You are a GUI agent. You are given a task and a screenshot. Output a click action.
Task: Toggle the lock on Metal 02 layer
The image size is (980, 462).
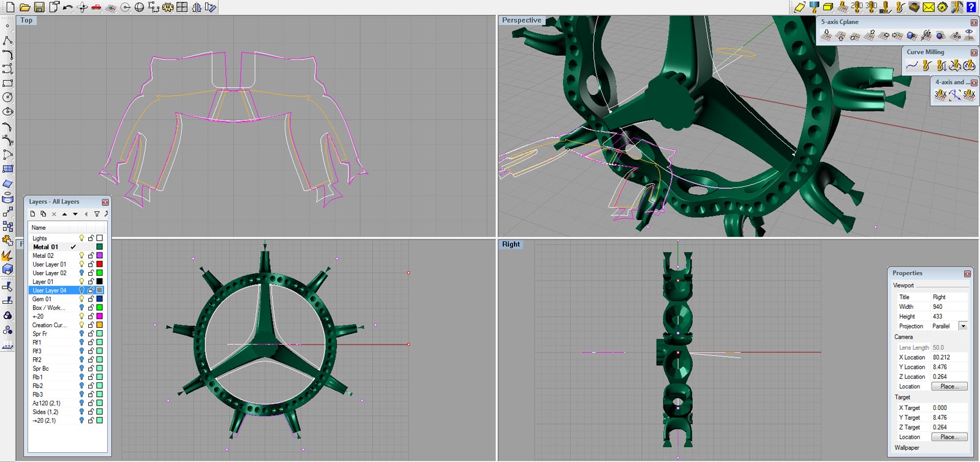91,256
